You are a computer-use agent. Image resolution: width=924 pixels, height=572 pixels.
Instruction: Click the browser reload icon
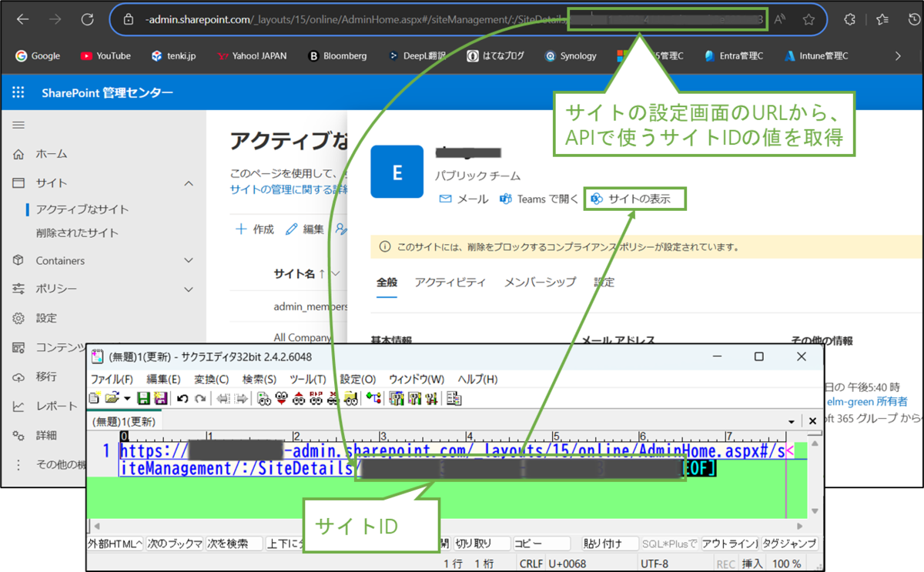(86, 19)
